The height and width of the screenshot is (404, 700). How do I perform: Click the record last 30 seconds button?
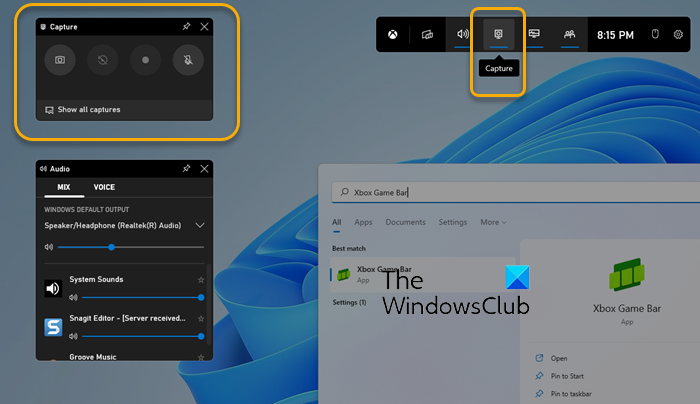102,60
